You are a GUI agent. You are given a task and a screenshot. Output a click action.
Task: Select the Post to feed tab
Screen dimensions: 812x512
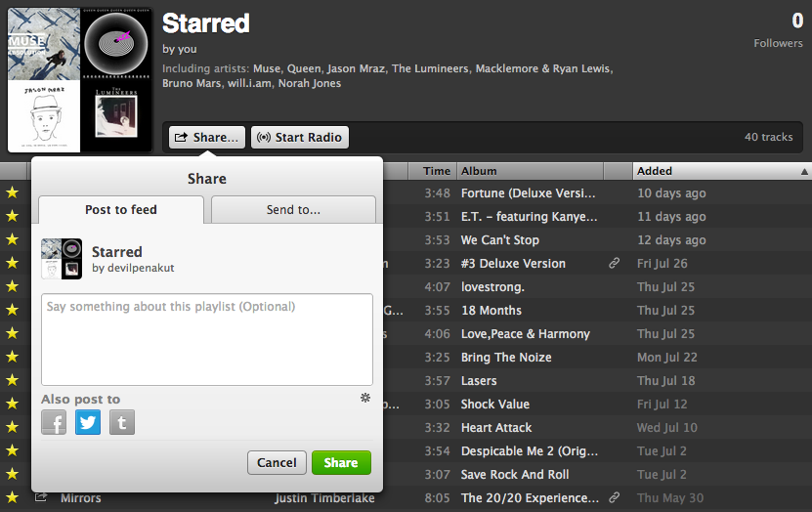121,210
